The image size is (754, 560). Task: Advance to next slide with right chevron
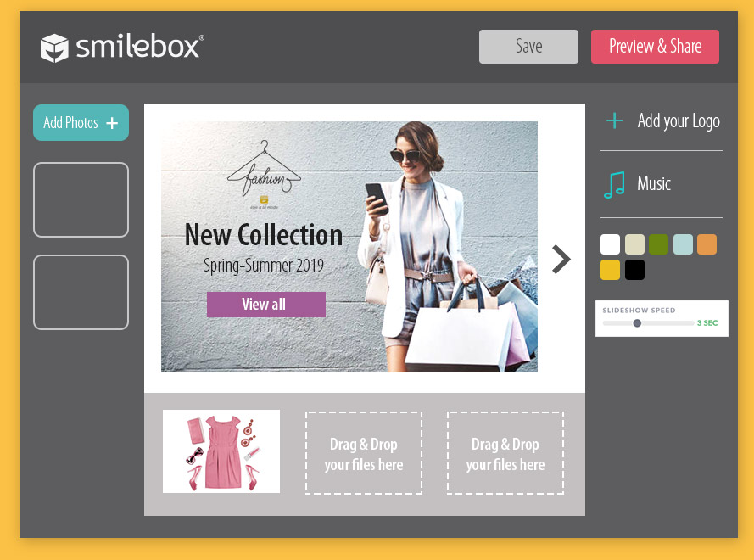tap(561, 259)
